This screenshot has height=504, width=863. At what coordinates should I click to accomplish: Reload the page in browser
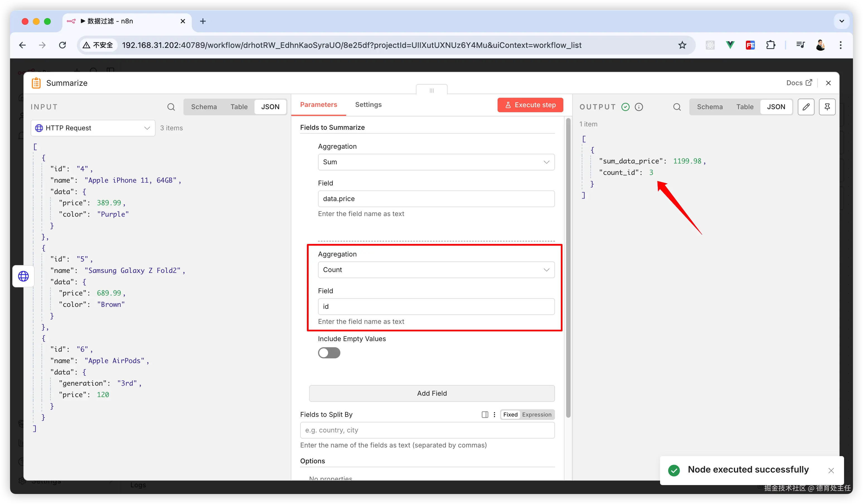(62, 45)
